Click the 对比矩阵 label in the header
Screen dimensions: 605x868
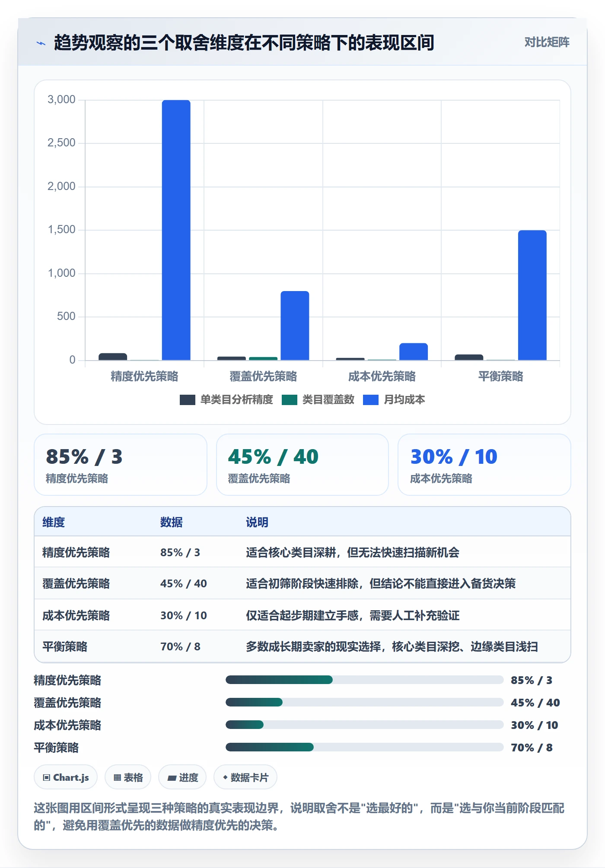(547, 42)
